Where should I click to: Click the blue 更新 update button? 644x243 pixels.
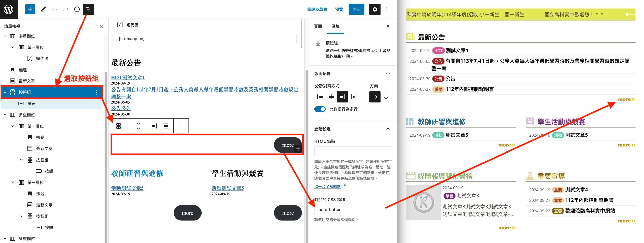(x=356, y=9)
